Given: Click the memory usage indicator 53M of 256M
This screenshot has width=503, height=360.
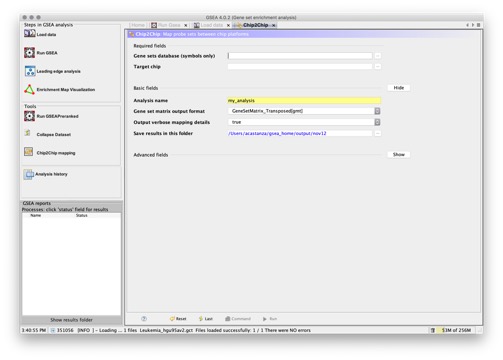Looking at the screenshot, I should (456, 330).
